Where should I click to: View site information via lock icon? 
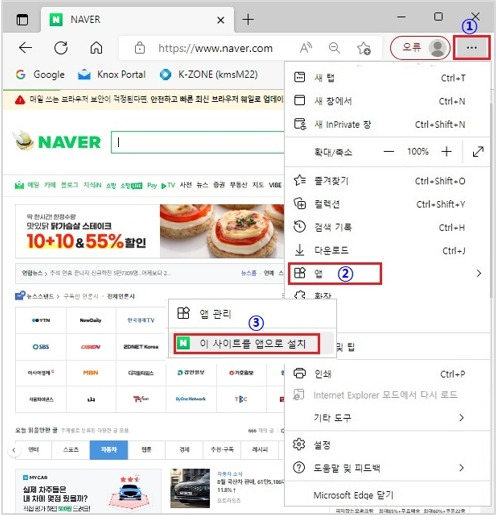point(140,48)
